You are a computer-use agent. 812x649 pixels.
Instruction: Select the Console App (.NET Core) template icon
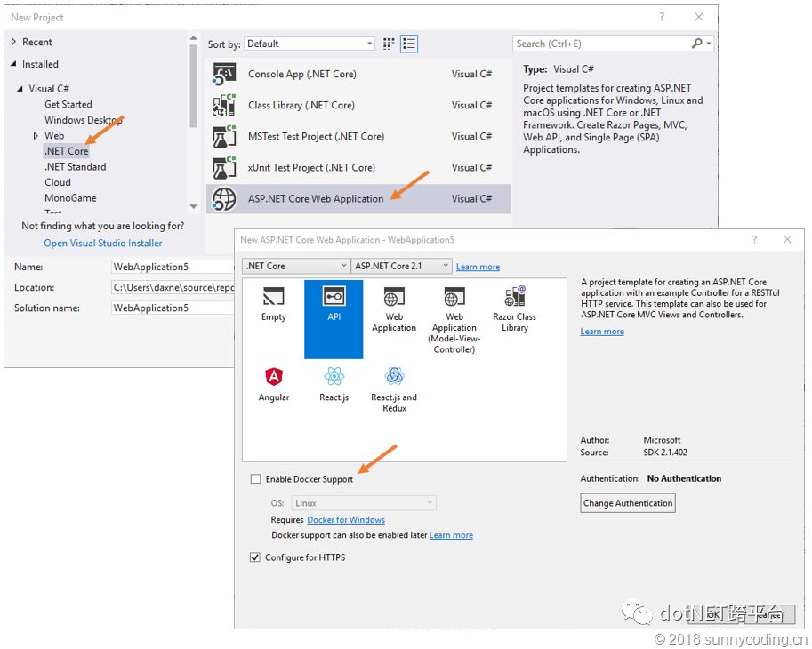pos(224,74)
